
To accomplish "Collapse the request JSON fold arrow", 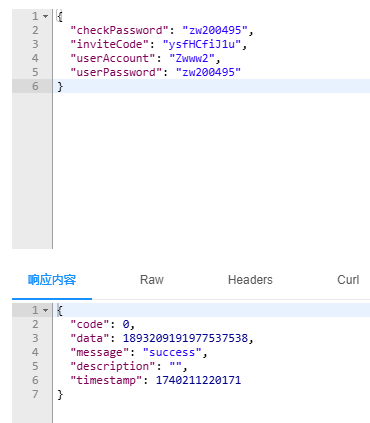I will click(x=46, y=16).
